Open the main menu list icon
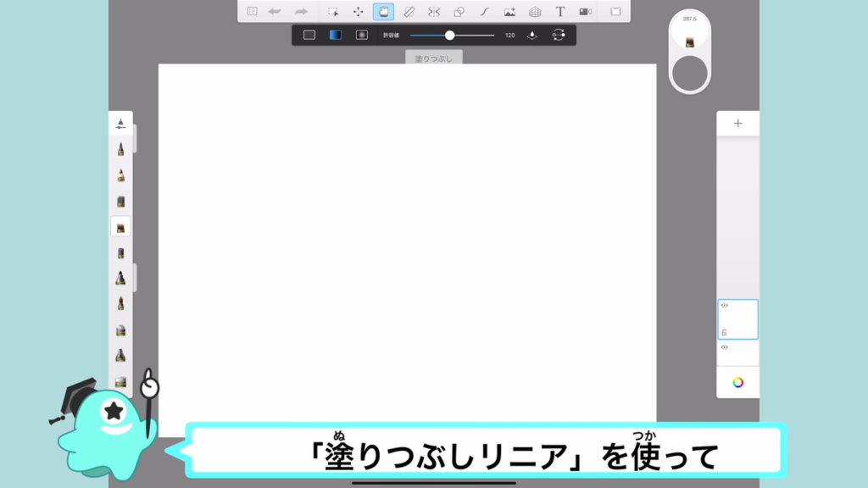 (x=252, y=12)
